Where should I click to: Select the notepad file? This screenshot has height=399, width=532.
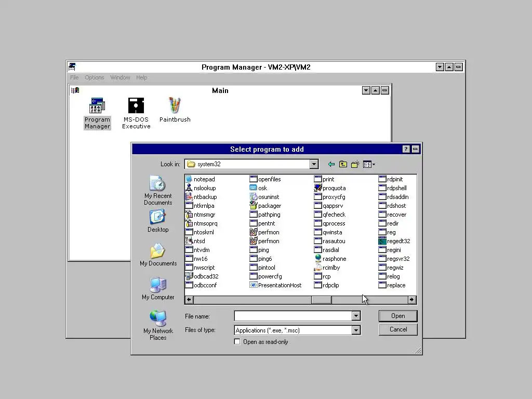[201, 179]
